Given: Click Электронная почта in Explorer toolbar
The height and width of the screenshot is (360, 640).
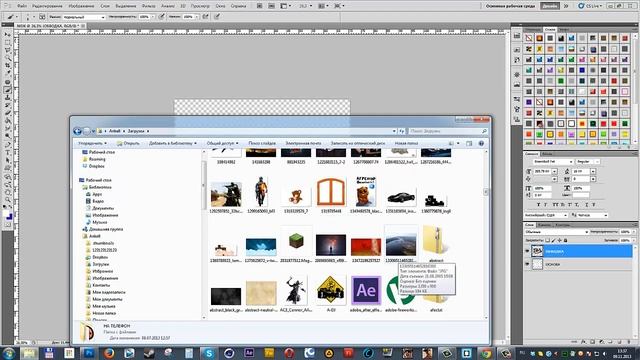Looking at the screenshot, I should click(303, 143).
